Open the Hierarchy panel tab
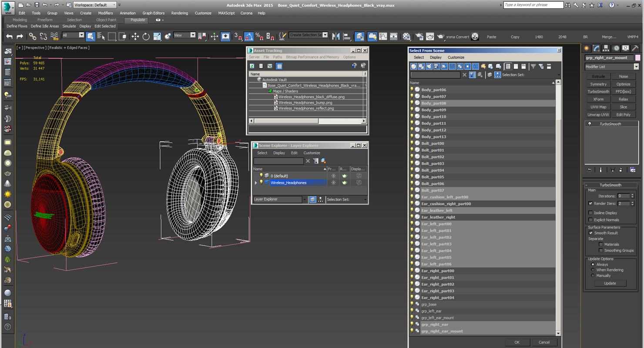 click(606, 48)
